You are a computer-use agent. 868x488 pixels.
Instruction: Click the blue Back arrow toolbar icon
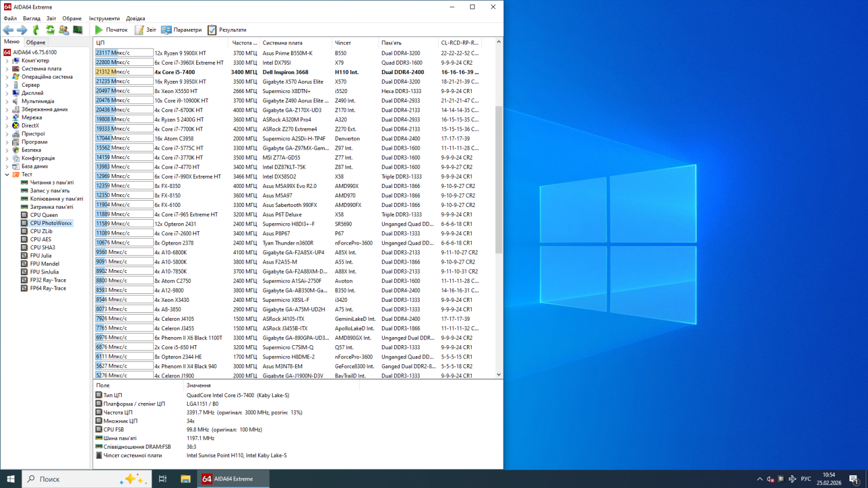tap(8, 29)
